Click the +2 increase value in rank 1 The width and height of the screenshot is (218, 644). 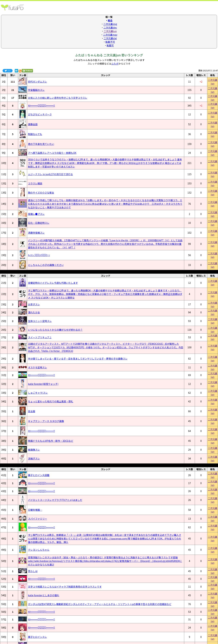click(201, 82)
